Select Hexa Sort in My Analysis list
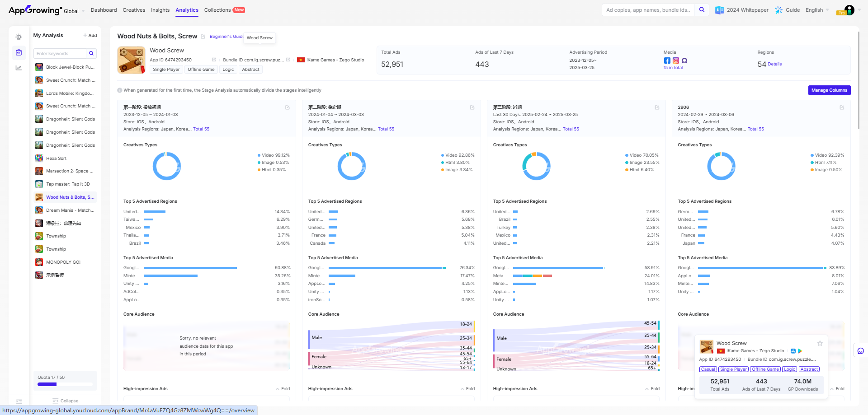Viewport: 868px width, 415px height. [x=65, y=159]
